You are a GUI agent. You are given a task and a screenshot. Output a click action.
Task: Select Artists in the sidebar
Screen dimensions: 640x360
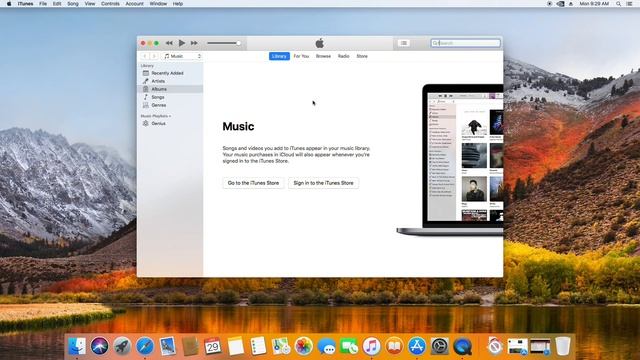[x=170, y=81]
